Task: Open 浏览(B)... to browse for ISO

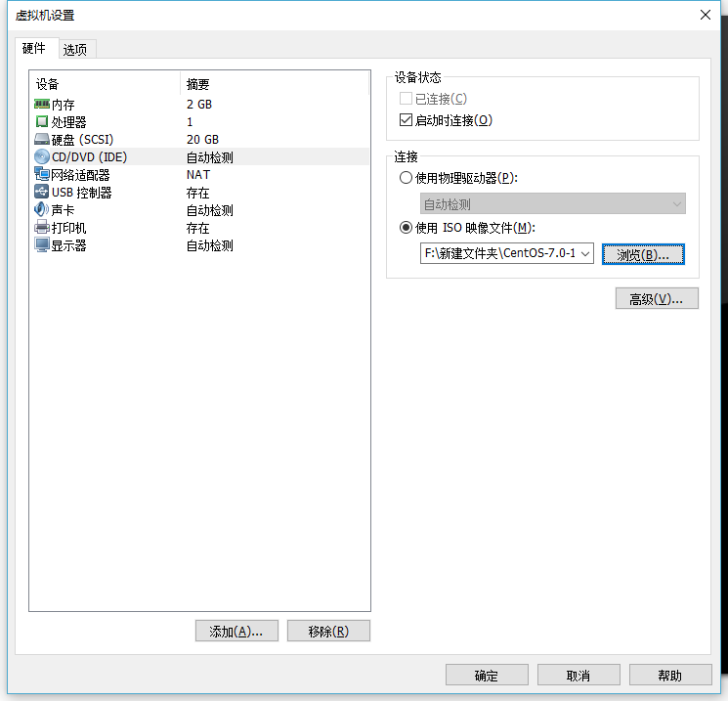Action: (x=643, y=254)
